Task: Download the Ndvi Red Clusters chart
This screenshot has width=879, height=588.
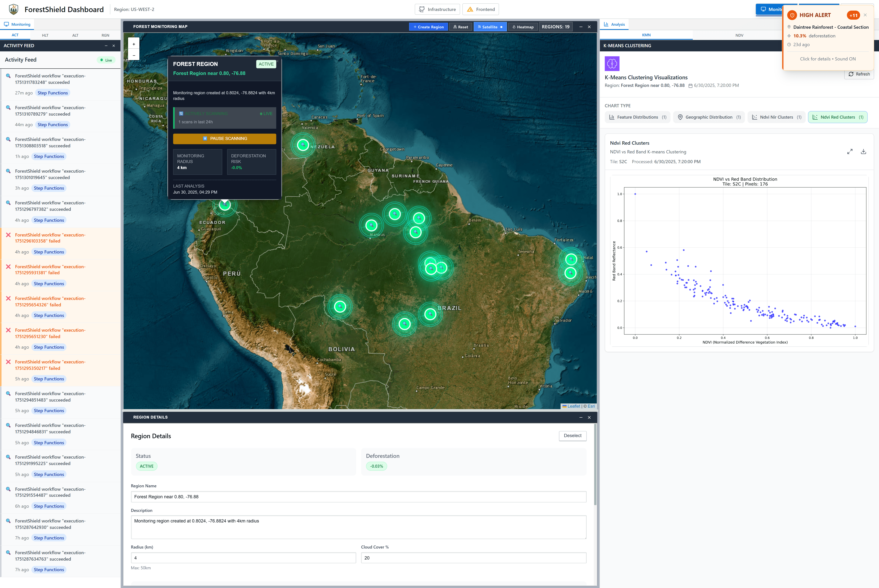Action: pos(863,151)
